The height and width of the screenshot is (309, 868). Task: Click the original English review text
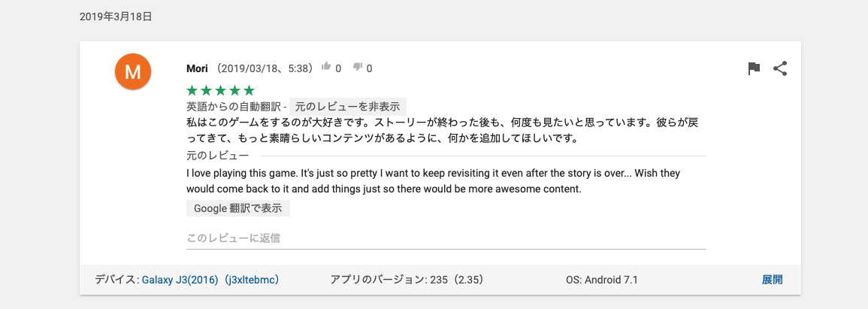coord(433,181)
